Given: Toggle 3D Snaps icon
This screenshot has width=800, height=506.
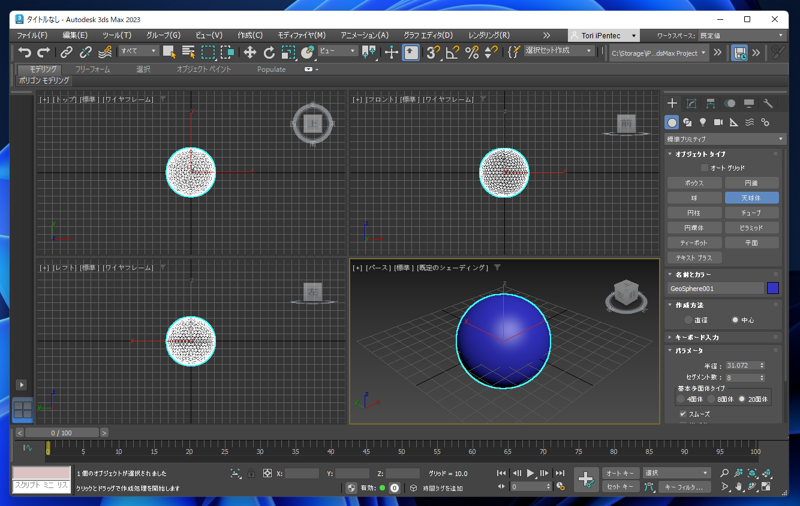Looking at the screenshot, I should point(433,52).
